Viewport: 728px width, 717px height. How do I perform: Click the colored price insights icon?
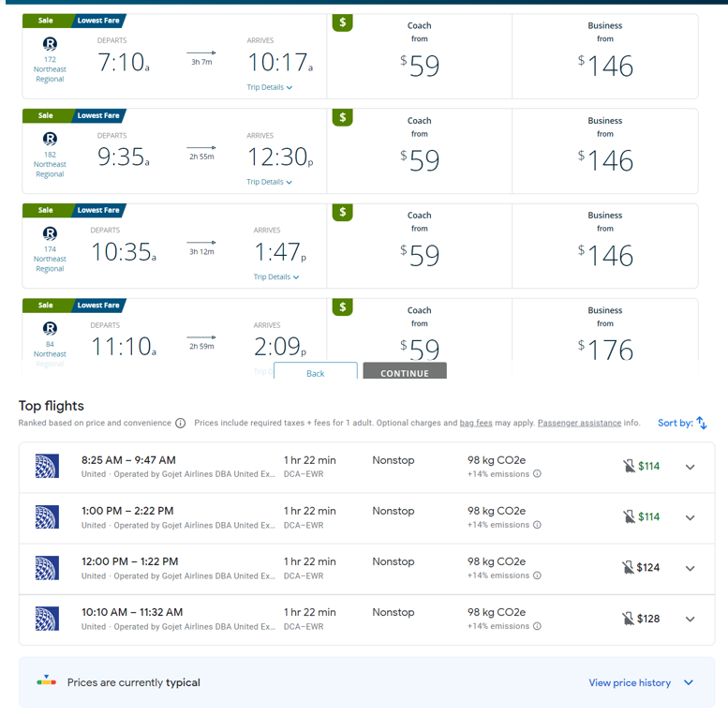[46, 682]
